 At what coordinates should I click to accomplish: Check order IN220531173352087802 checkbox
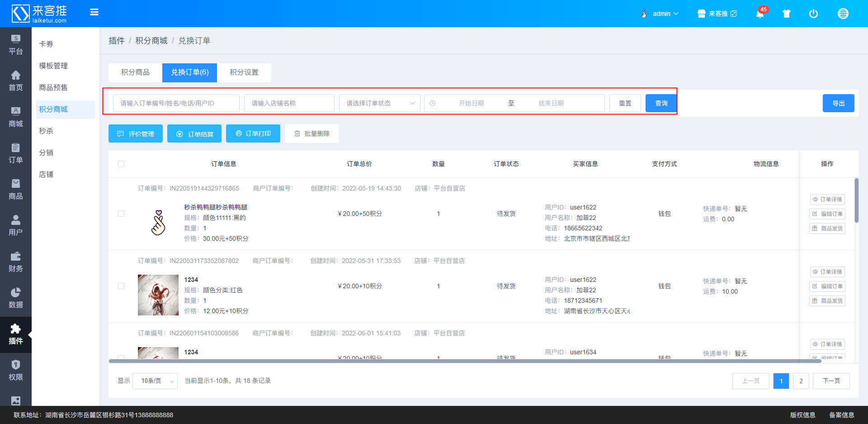121,286
